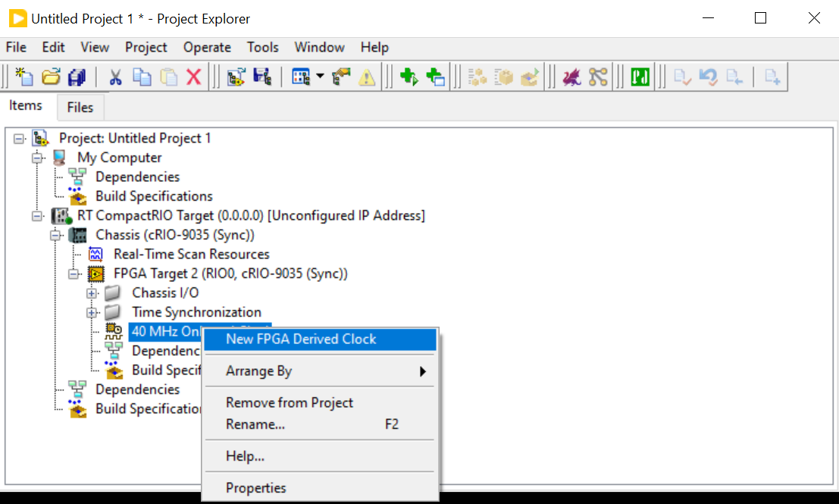Click the Save All floppy disks icon
Screen dimensions: 839x504
tap(77, 77)
